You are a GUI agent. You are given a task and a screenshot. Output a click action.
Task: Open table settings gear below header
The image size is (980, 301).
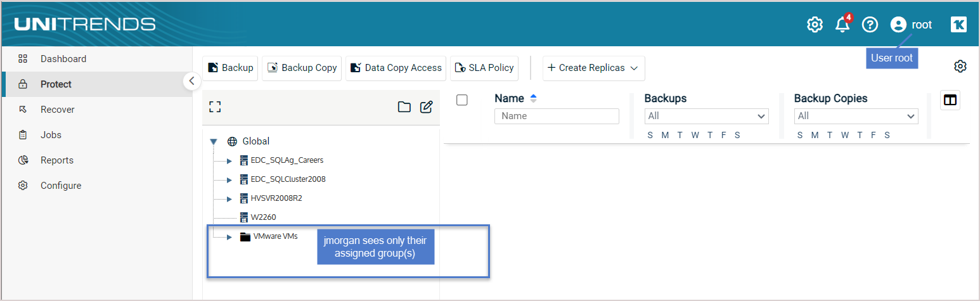[960, 67]
